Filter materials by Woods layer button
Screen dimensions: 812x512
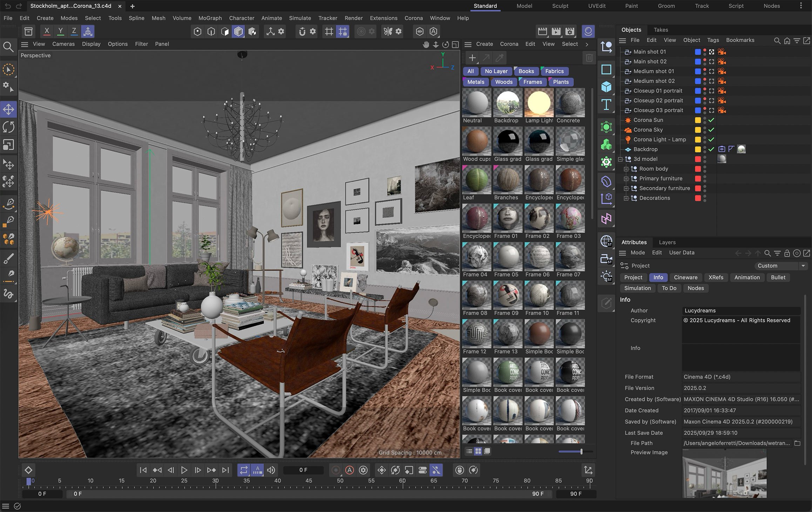503,82
